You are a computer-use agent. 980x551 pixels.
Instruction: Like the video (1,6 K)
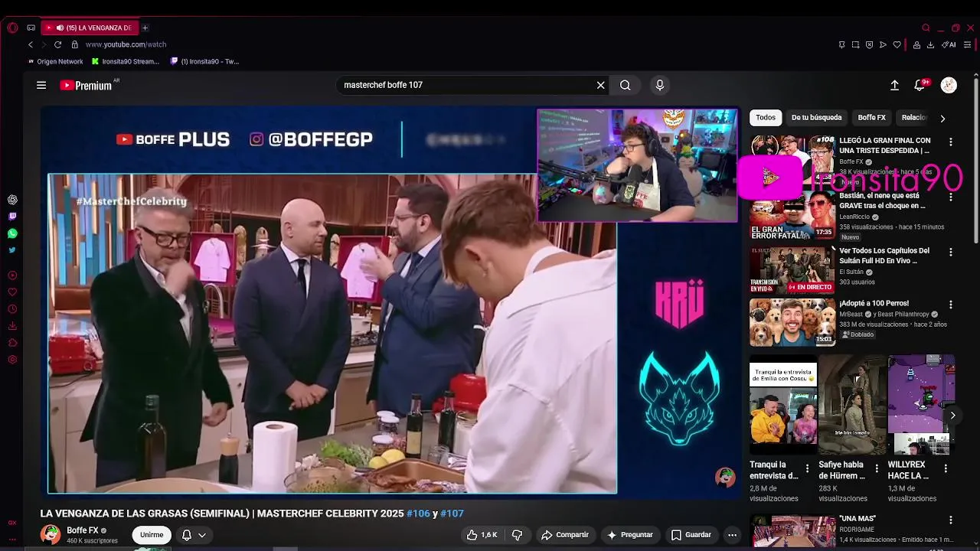482,535
